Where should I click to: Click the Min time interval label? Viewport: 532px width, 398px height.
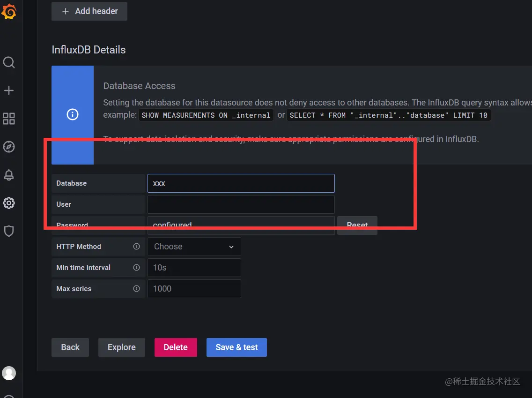tap(83, 268)
